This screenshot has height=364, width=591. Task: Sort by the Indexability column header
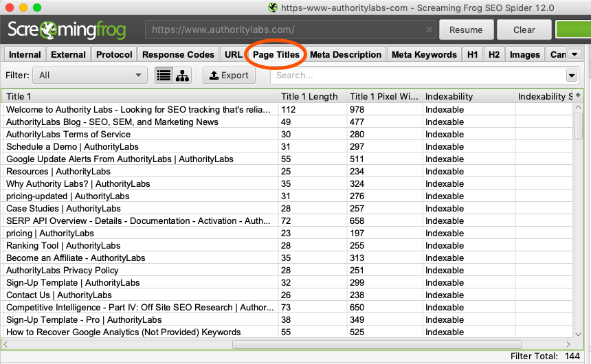pyautogui.click(x=469, y=96)
